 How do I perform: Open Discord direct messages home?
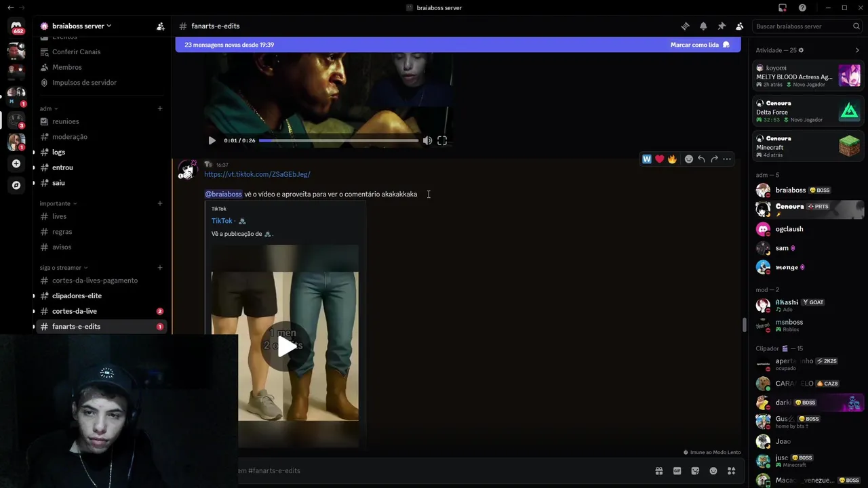pos(16,27)
